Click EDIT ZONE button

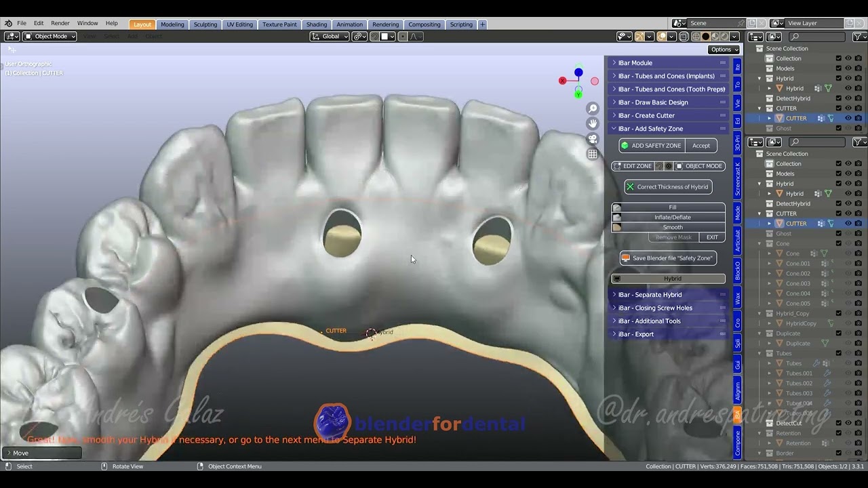coord(633,166)
